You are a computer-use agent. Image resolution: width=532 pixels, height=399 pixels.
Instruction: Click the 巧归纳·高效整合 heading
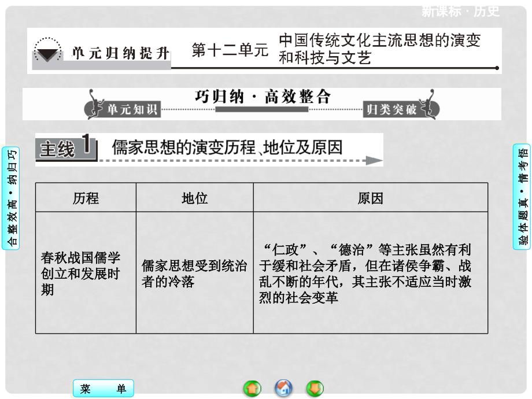point(263,97)
